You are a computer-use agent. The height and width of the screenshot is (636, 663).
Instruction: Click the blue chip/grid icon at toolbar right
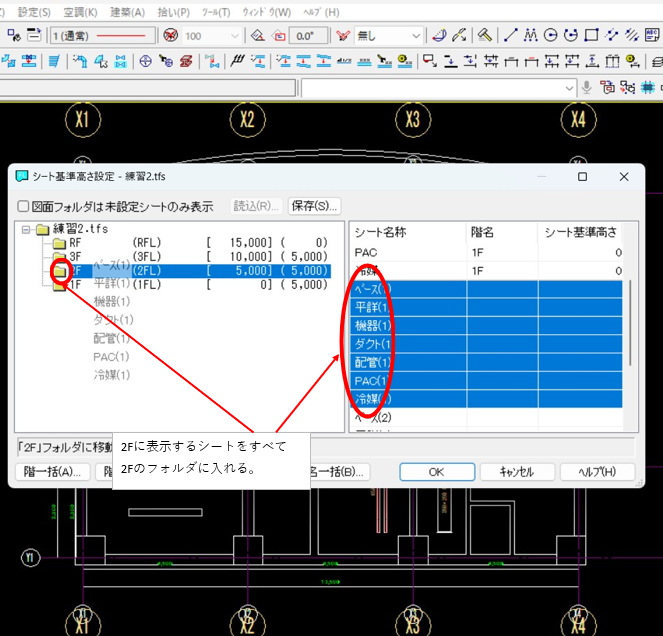(648, 88)
